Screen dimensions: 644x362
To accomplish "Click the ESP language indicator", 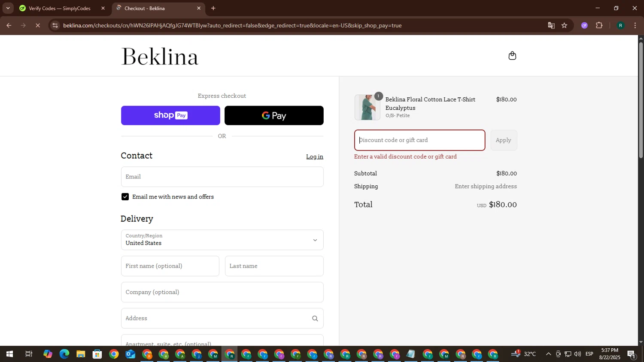I will click(589, 354).
